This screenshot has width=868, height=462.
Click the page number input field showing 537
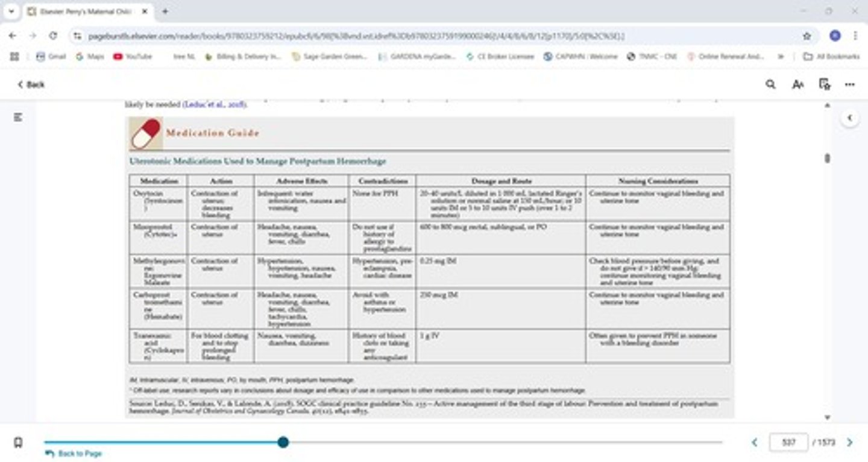[788, 443]
